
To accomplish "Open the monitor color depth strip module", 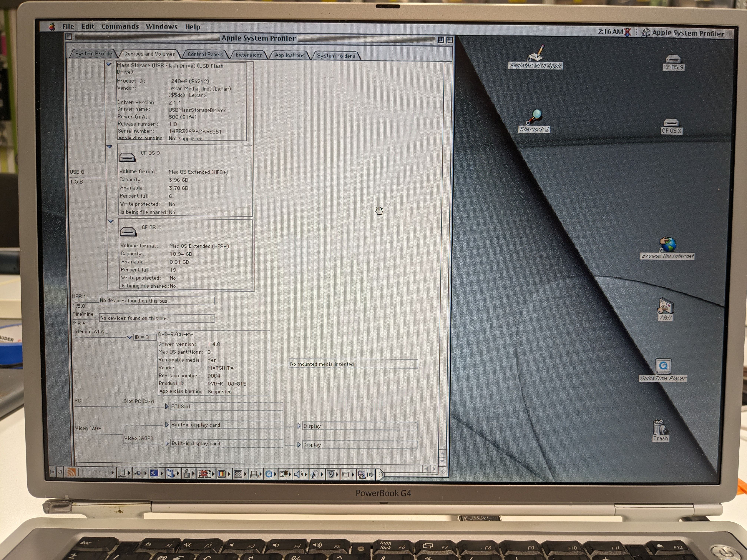I will [x=222, y=474].
